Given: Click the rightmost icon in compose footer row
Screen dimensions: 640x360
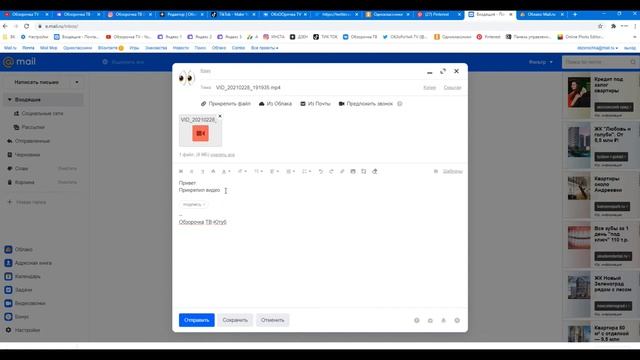Looking at the screenshot, I should [457, 320].
